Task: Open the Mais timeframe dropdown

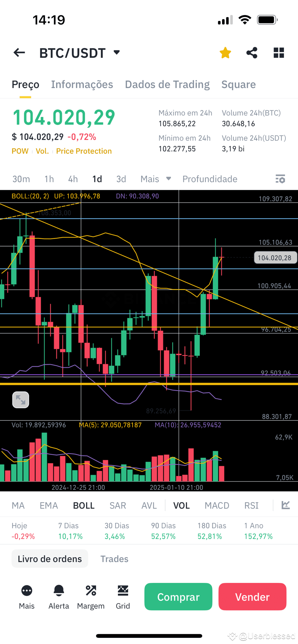Action: tap(155, 179)
